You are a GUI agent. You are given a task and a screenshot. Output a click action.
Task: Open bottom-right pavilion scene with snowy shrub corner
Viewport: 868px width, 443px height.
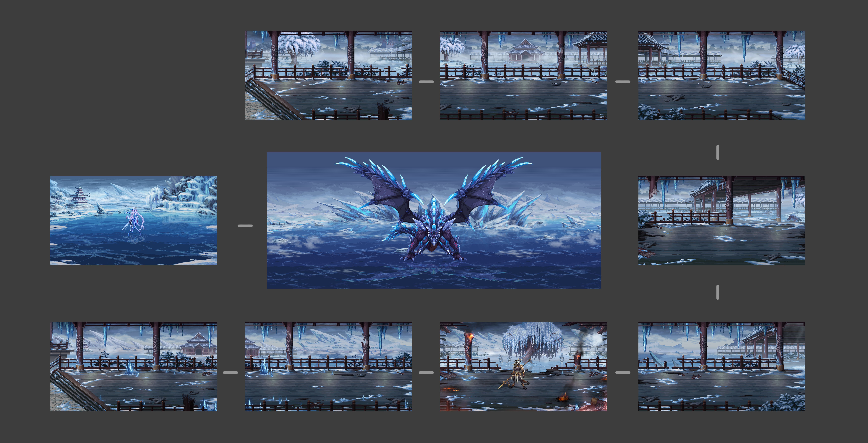click(722, 367)
